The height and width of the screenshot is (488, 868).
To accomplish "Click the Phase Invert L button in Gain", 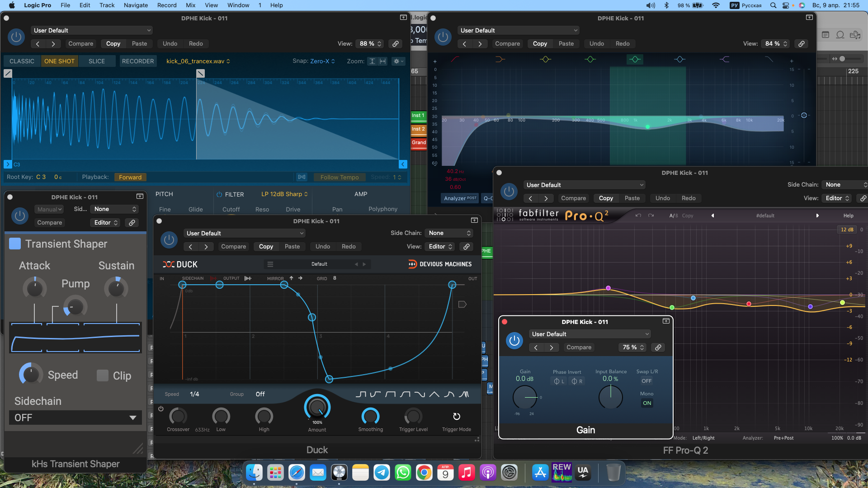I will pyautogui.click(x=559, y=381).
